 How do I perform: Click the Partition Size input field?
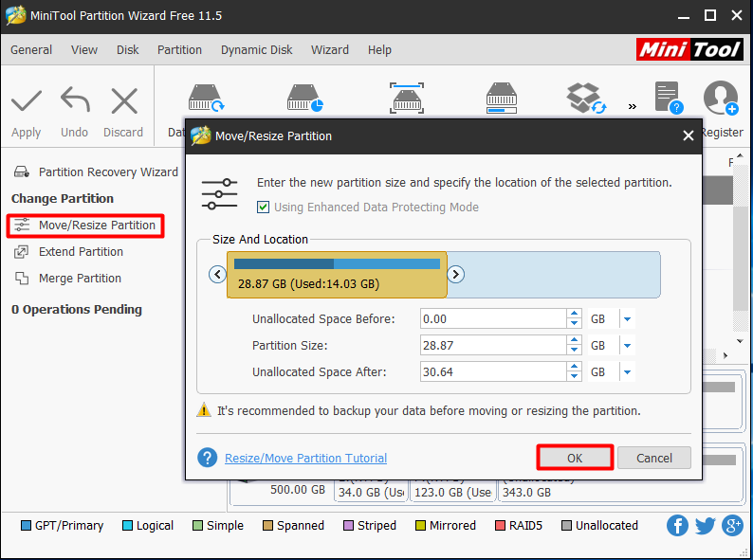click(493, 346)
